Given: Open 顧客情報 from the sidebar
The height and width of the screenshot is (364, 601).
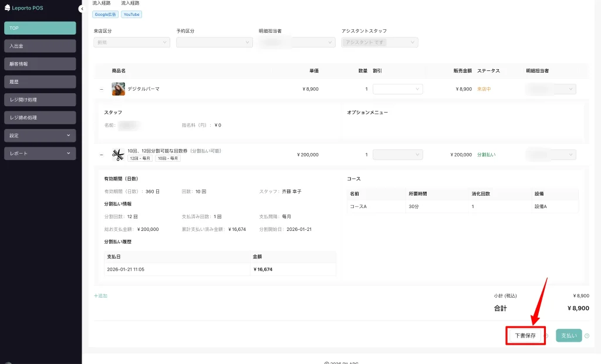Looking at the screenshot, I should tap(40, 64).
